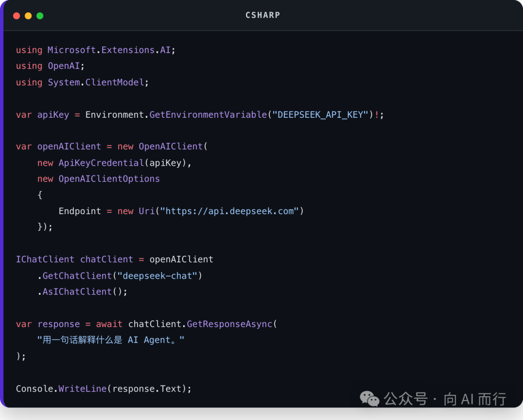Image resolution: width=523 pixels, height=420 pixels.
Task: Click the Chinese prompt string with 'AI Agent'
Action: (x=111, y=340)
